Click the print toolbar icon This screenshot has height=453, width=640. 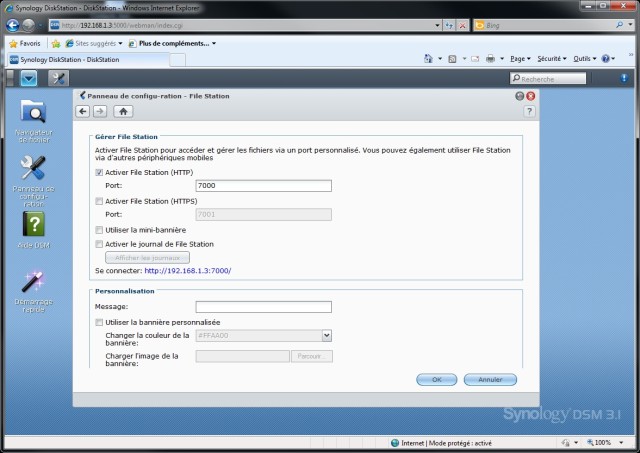point(490,59)
